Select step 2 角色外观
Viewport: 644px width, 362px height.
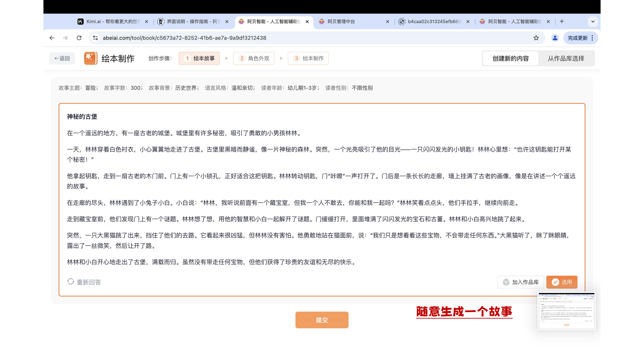tap(253, 58)
